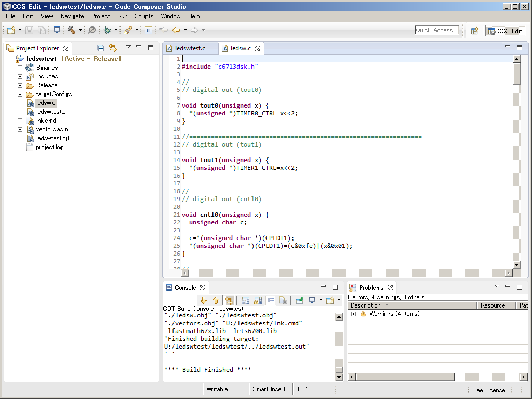The image size is (532, 399).
Task: Switch to ledswtest.c editor tab
Action: [x=190, y=48]
